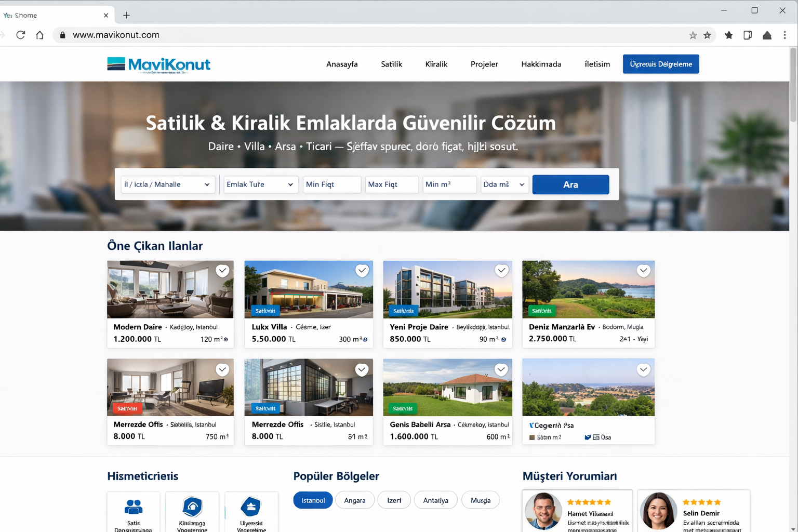Toggle favorite on the Modern Daire listing
The width and height of the screenshot is (798, 532).
[222, 271]
